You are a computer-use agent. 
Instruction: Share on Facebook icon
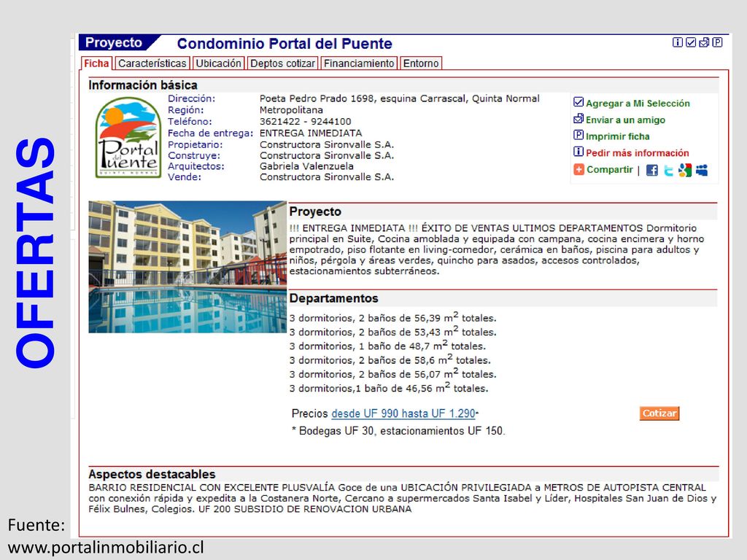(x=651, y=170)
